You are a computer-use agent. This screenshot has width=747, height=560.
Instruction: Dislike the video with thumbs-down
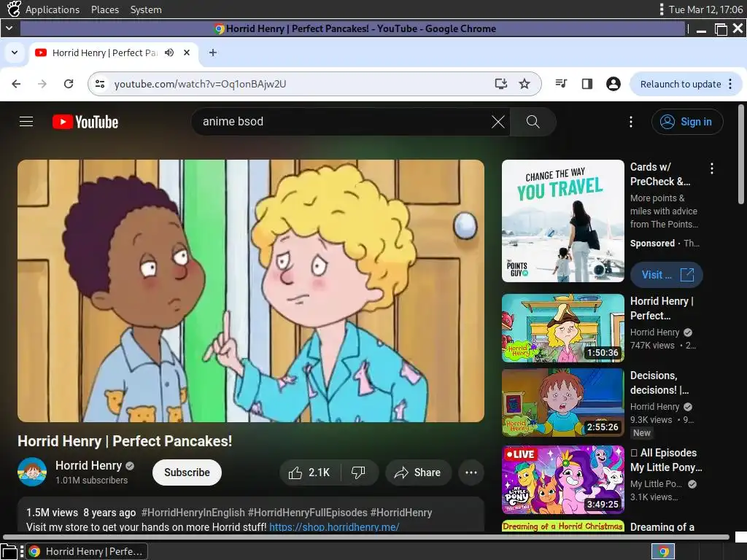point(358,472)
